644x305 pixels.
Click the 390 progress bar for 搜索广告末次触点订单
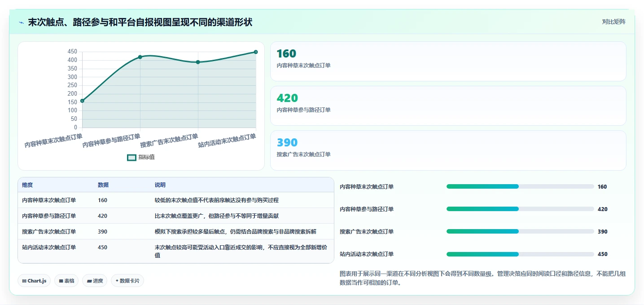[520, 231]
